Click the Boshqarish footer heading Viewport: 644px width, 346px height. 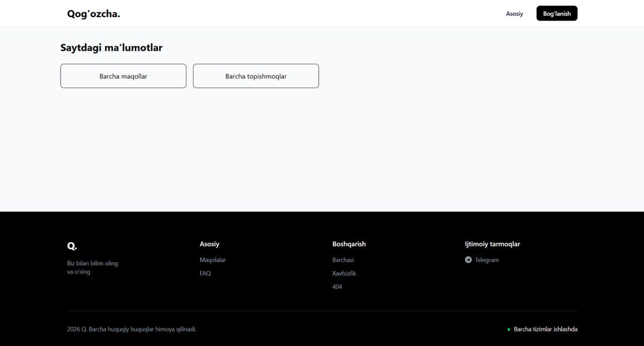coord(349,244)
